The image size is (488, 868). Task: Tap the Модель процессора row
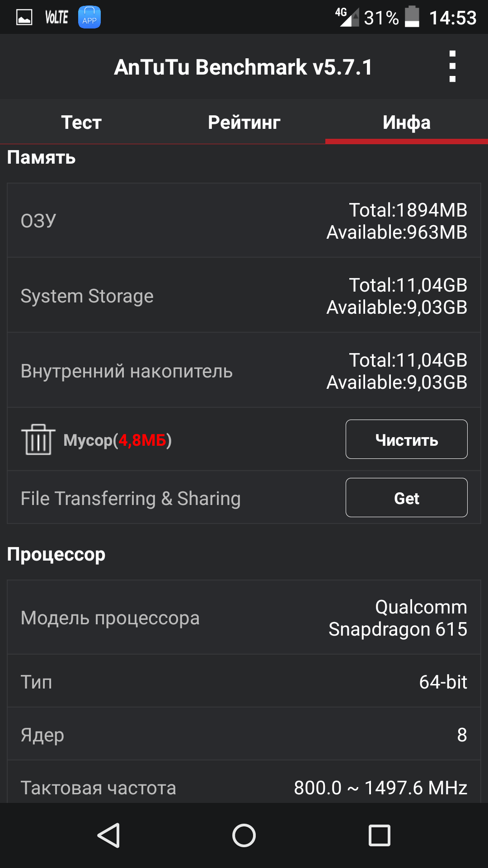tap(244, 618)
